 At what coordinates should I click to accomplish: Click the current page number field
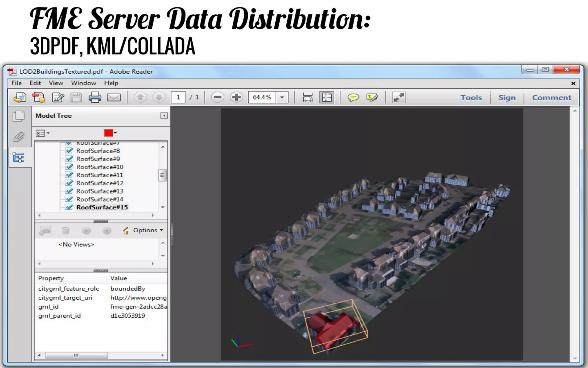[x=178, y=97]
